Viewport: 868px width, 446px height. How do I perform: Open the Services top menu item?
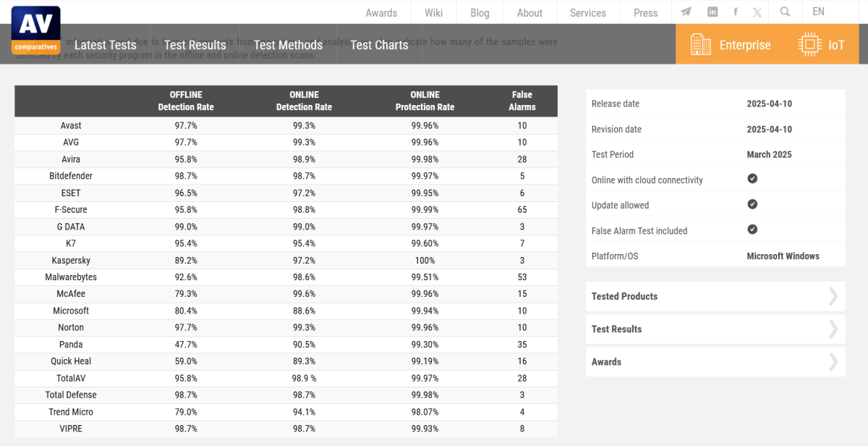click(588, 13)
